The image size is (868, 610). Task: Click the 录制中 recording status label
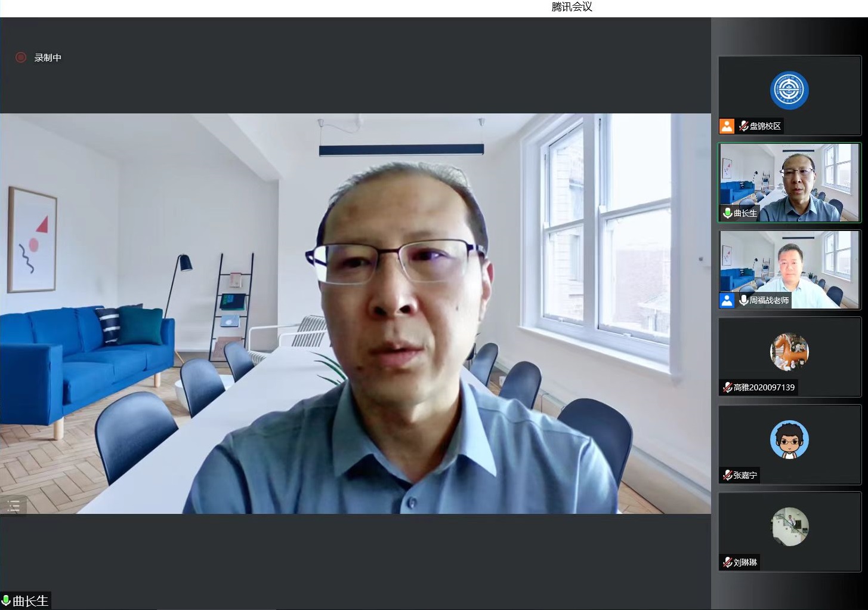pos(48,58)
